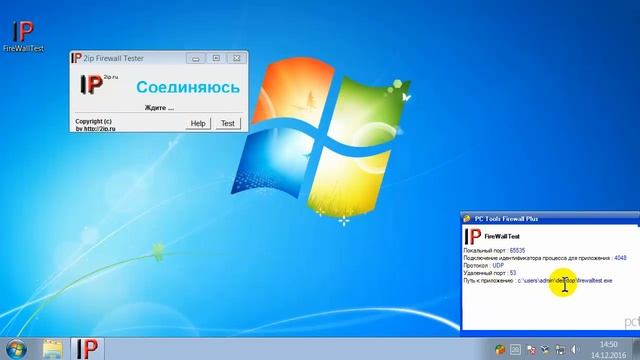
Task: Select the IP FireWallTest taskbar button
Action: (87, 349)
